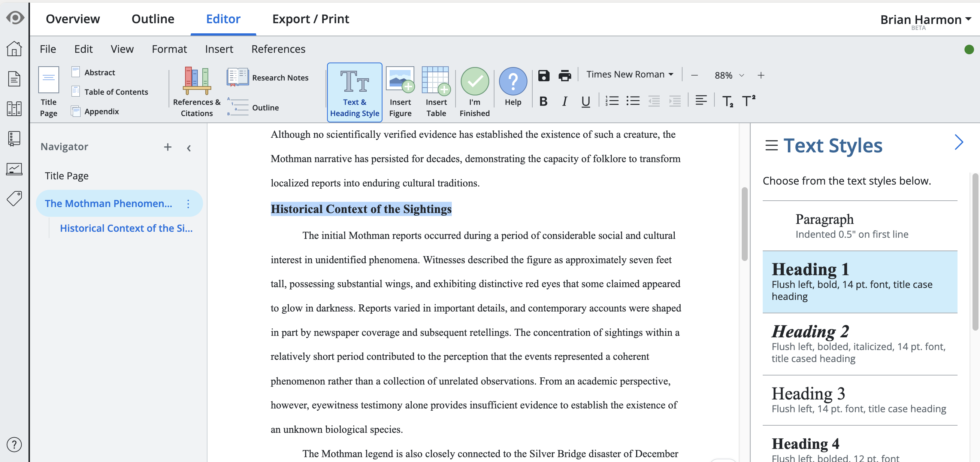Screen dimensions: 980x462
Task: Open the research notes icon in sidebar
Action: click(14, 139)
